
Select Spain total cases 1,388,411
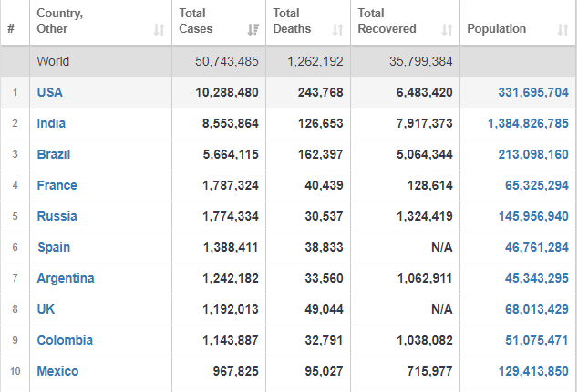(x=231, y=247)
